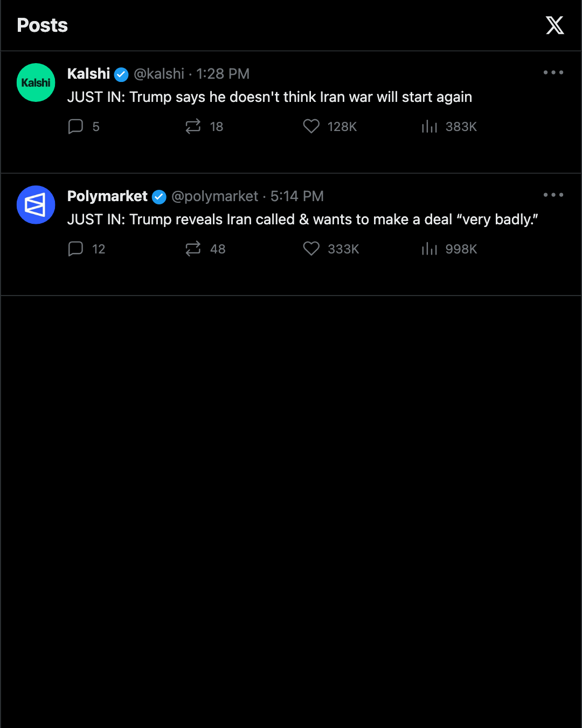Click the X logo in header
This screenshot has height=728, width=582.
pyautogui.click(x=555, y=25)
